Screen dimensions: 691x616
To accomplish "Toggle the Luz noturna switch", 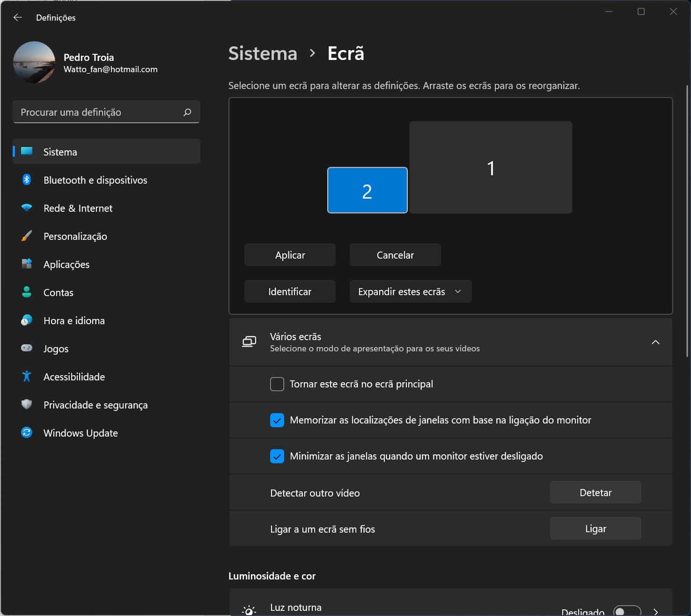I will (627, 610).
